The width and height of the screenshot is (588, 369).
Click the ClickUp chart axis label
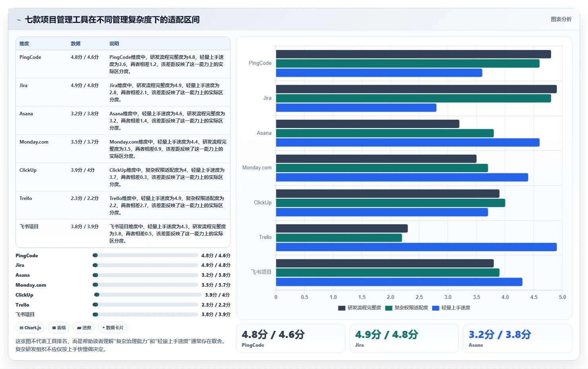click(263, 203)
